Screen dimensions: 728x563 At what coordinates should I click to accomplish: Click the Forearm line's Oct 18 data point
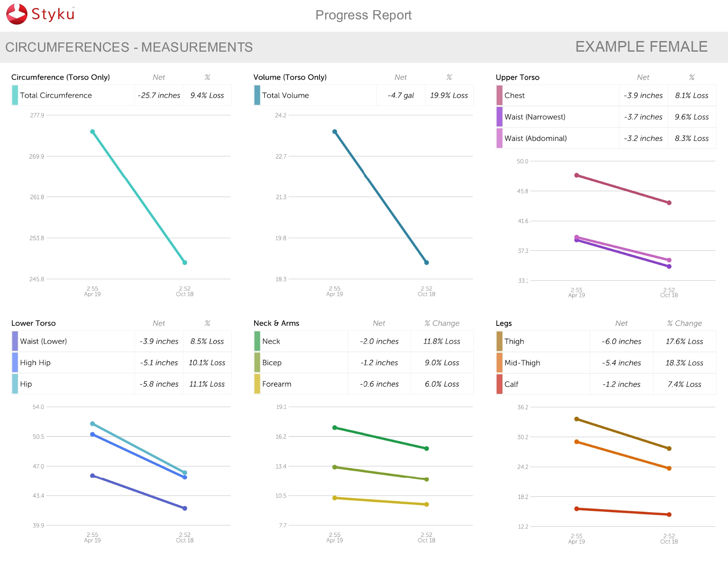427,504
